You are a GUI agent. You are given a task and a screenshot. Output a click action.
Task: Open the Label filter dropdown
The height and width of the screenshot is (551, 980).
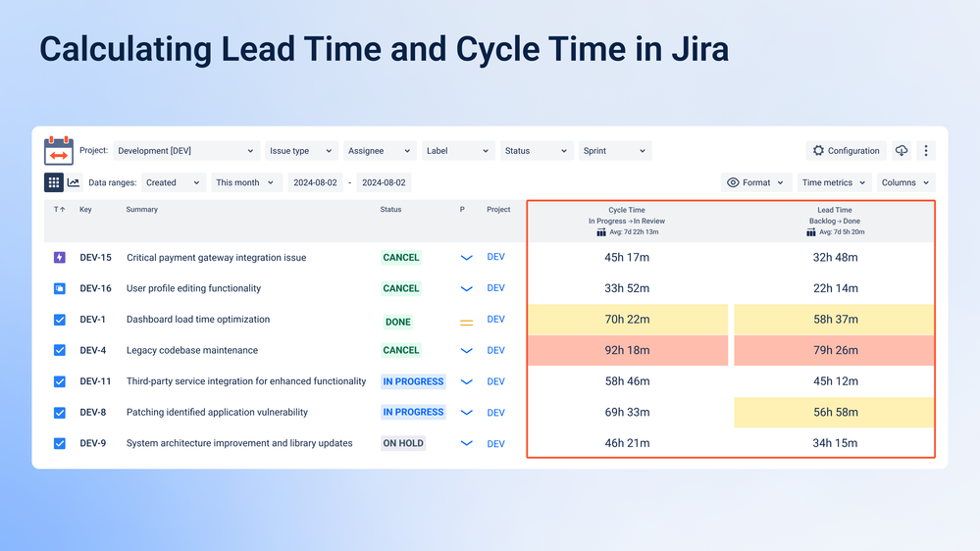pyautogui.click(x=458, y=151)
